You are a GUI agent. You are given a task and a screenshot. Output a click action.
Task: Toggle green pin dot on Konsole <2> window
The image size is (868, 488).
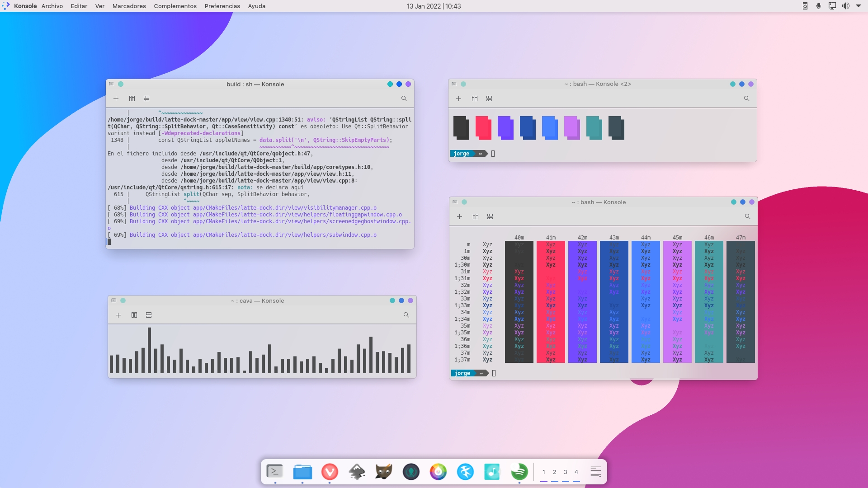click(x=463, y=84)
